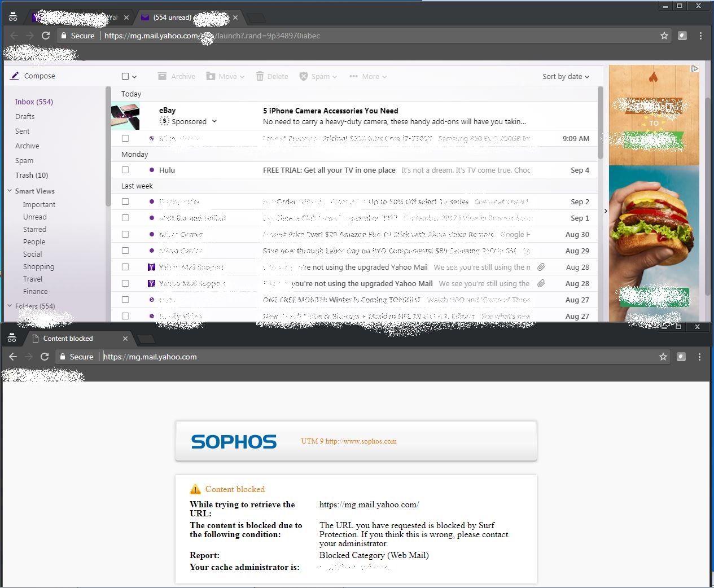Collapse the right ad panel arrow
714x588 pixels.
[x=606, y=211]
